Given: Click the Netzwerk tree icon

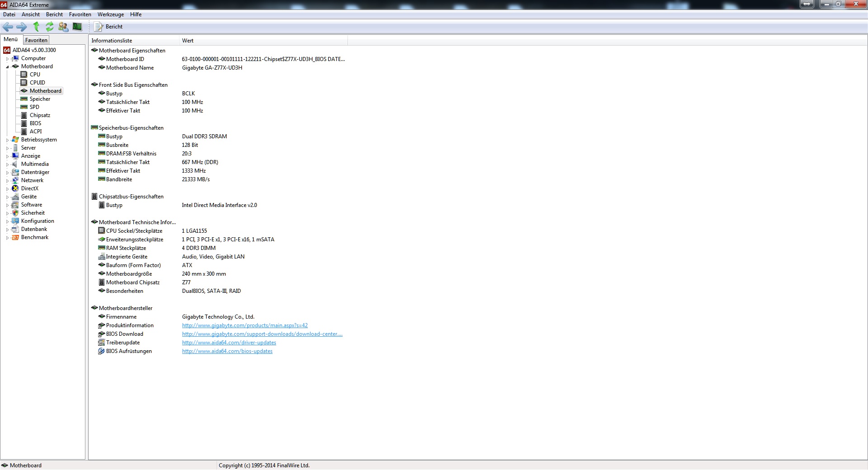Looking at the screenshot, I should coord(15,180).
